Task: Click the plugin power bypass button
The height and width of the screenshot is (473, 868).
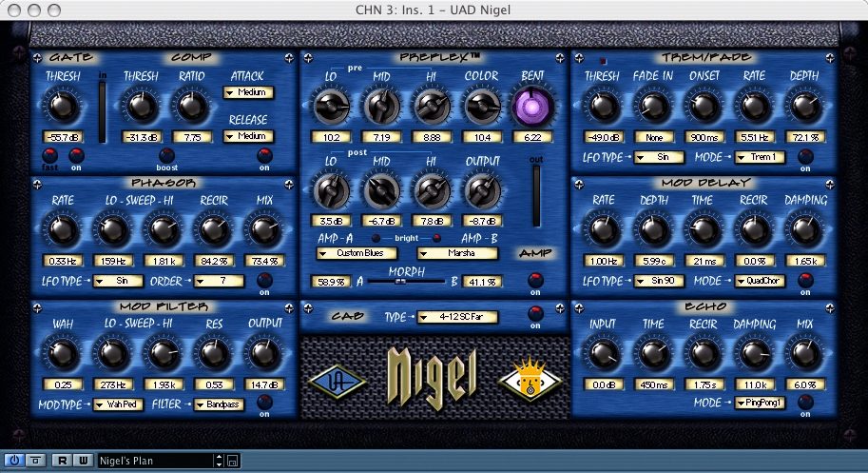Action: (14, 461)
